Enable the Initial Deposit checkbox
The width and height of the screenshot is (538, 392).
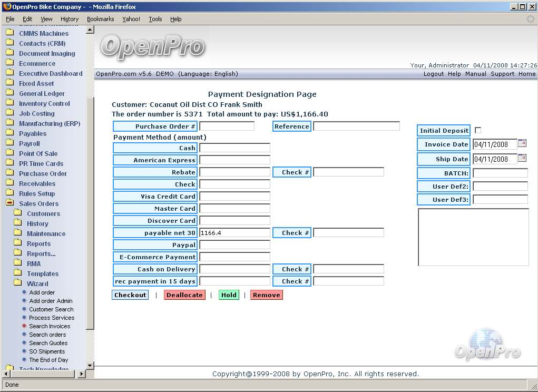coord(478,130)
